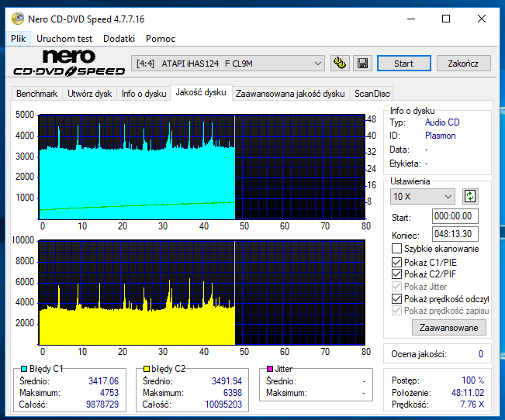Open the Pomoc menu

(161, 39)
